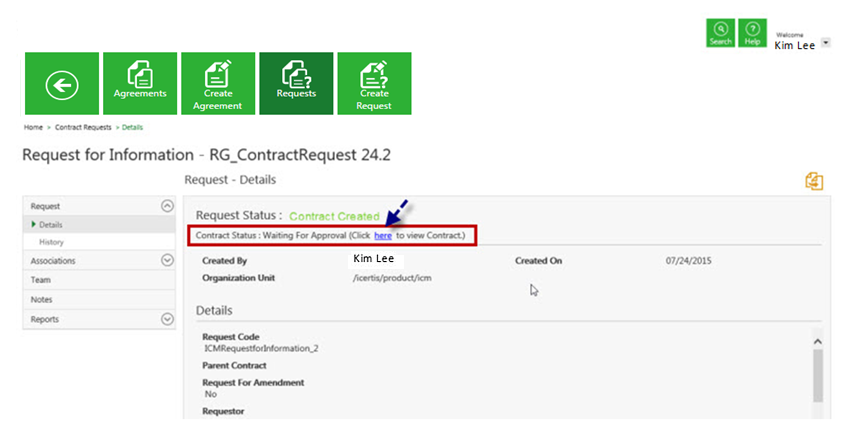
Task: Open the Notes sidebar item
Action: coord(42,300)
